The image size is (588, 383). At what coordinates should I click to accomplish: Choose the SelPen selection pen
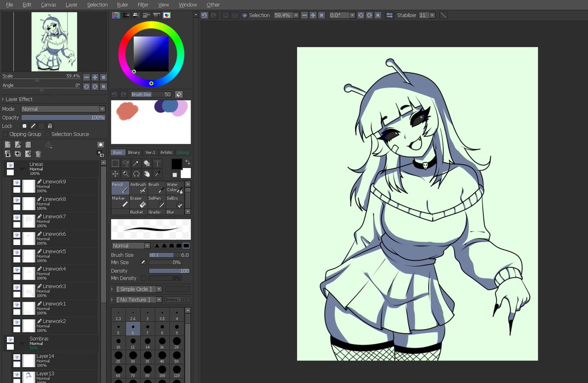(156, 201)
